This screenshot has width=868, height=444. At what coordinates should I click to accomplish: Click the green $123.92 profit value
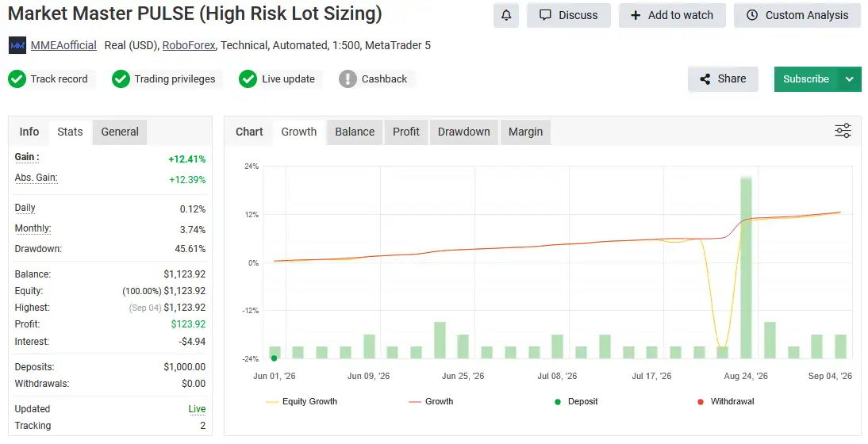coord(188,324)
